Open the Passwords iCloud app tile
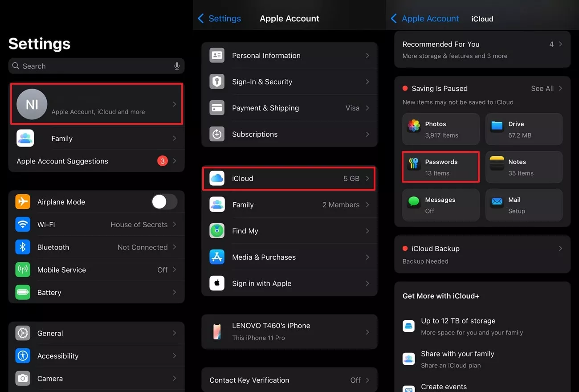Viewport: 579px width, 392px height. 440,167
